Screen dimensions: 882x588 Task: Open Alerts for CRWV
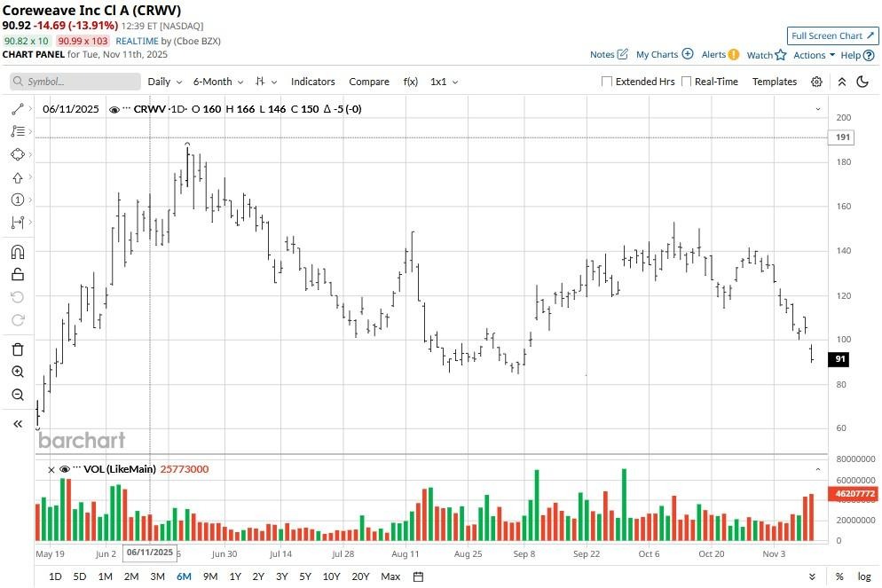click(720, 54)
